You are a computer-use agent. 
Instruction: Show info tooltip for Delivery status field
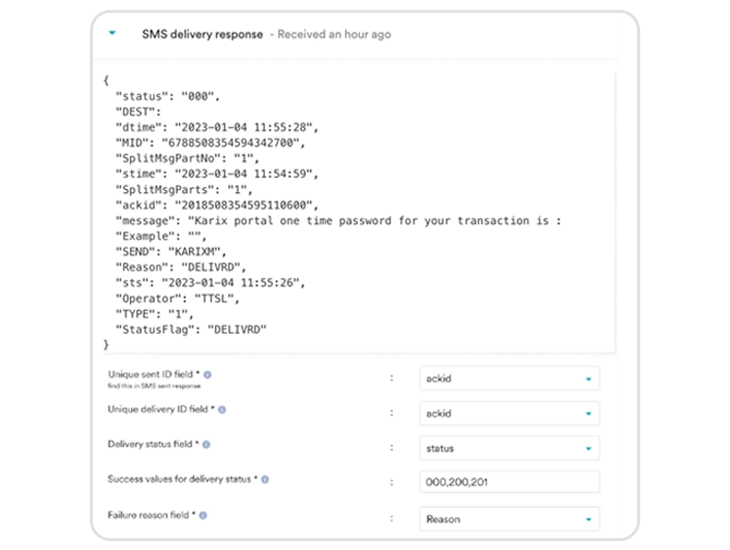(x=206, y=444)
